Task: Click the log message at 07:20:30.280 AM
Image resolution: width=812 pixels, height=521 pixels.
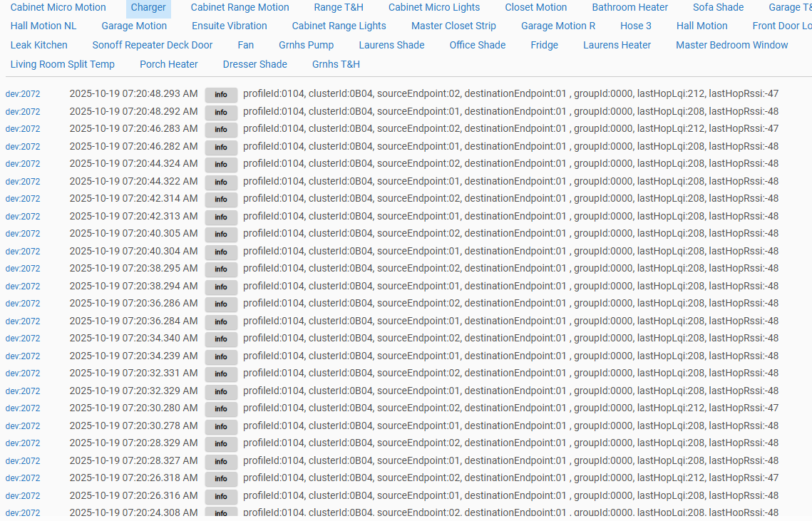Action: click(x=510, y=408)
